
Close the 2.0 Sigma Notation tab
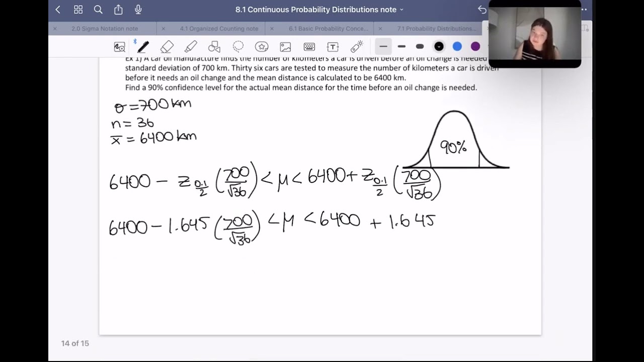click(55, 29)
